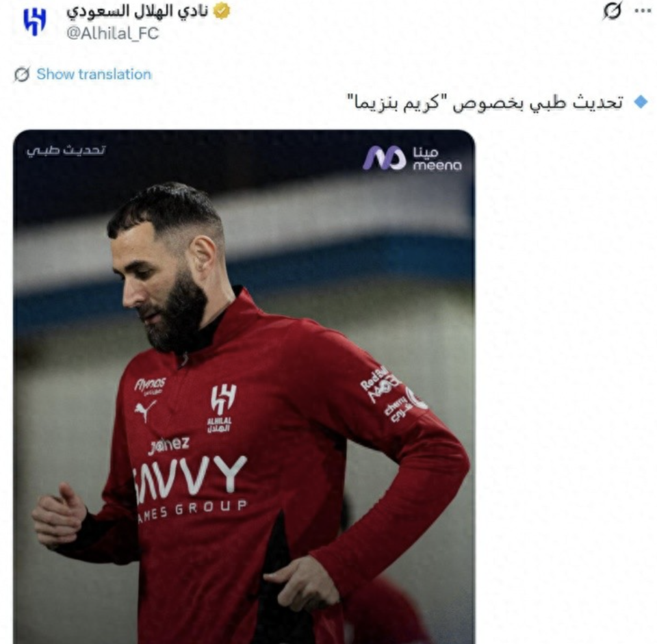Open the Grok icon at top right
657x644 pixels.
tap(612, 11)
